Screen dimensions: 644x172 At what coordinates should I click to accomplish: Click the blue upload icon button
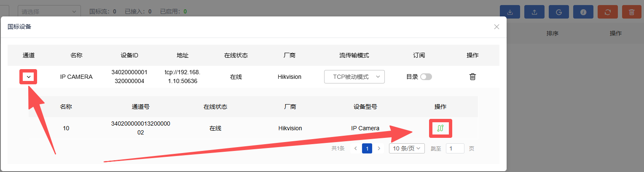tap(534, 12)
